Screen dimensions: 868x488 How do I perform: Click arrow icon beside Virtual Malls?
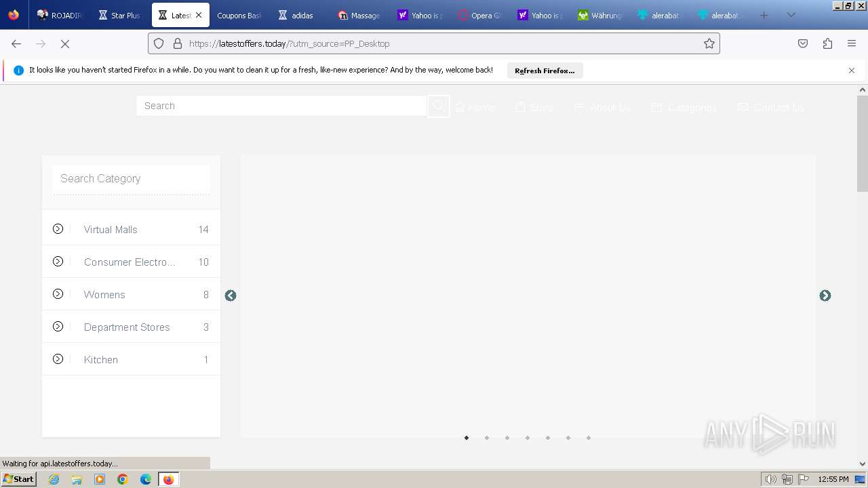click(x=58, y=229)
